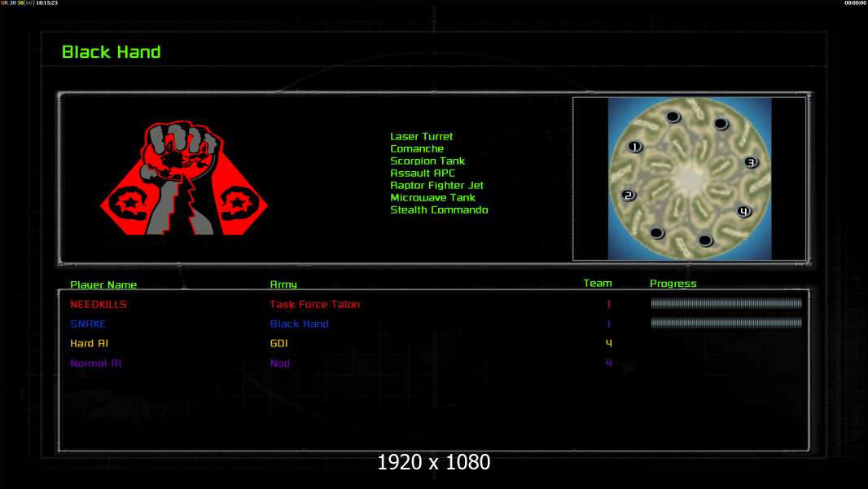This screenshot has width=868, height=489.
Task: Click Normal AI's Nod army label
Action: coord(280,363)
